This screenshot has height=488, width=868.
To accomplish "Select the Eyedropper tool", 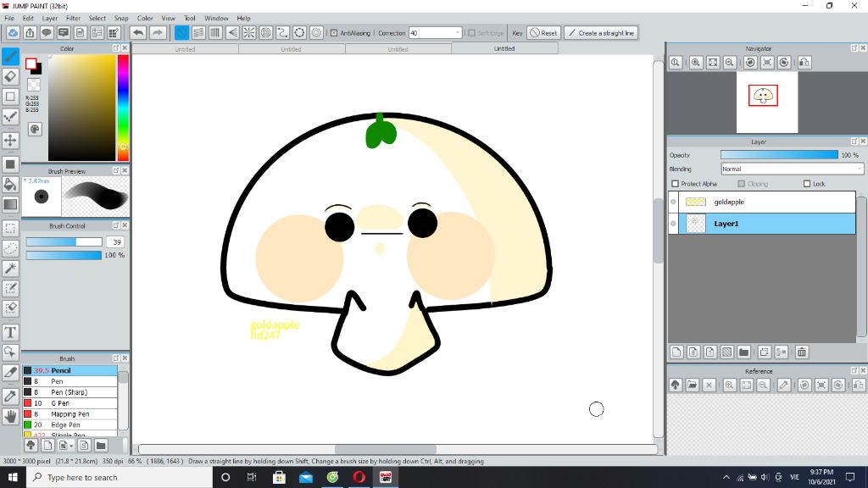I will click(x=10, y=396).
